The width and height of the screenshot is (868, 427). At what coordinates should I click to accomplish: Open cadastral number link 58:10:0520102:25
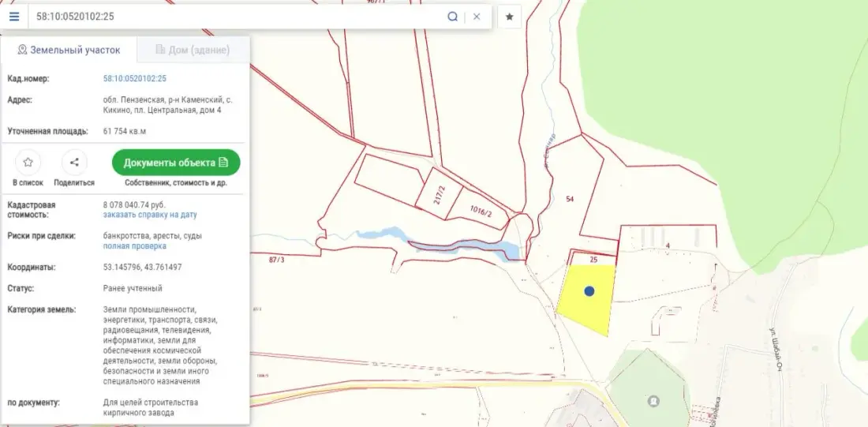pyautogui.click(x=134, y=79)
